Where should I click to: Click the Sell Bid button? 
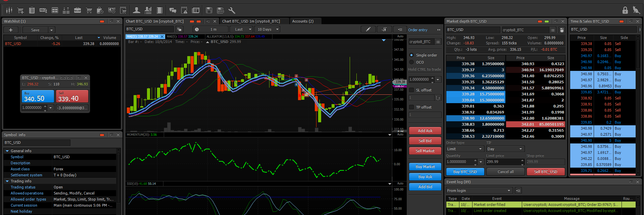pyautogui.click(x=425, y=141)
